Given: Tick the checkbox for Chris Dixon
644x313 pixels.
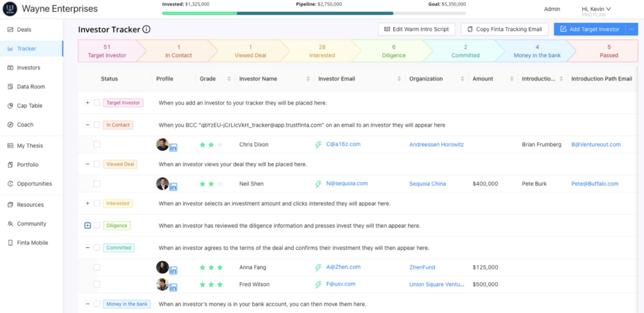Looking at the screenshot, I should [x=97, y=144].
